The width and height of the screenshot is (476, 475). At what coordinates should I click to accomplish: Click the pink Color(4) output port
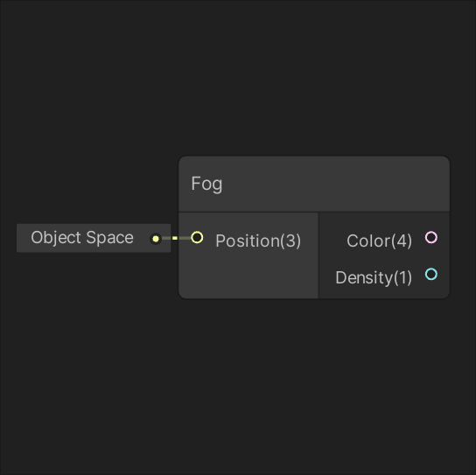click(x=430, y=237)
